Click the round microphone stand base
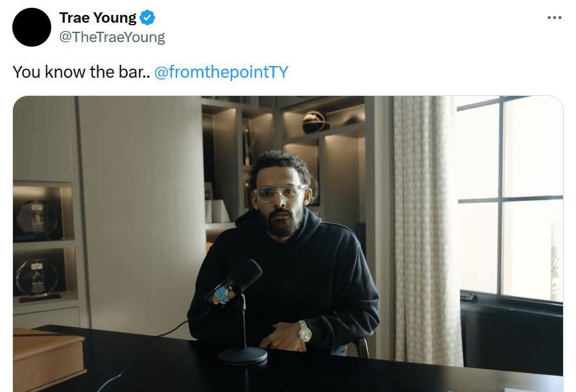This screenshot has width=576, height=392. tap(243, 355)
